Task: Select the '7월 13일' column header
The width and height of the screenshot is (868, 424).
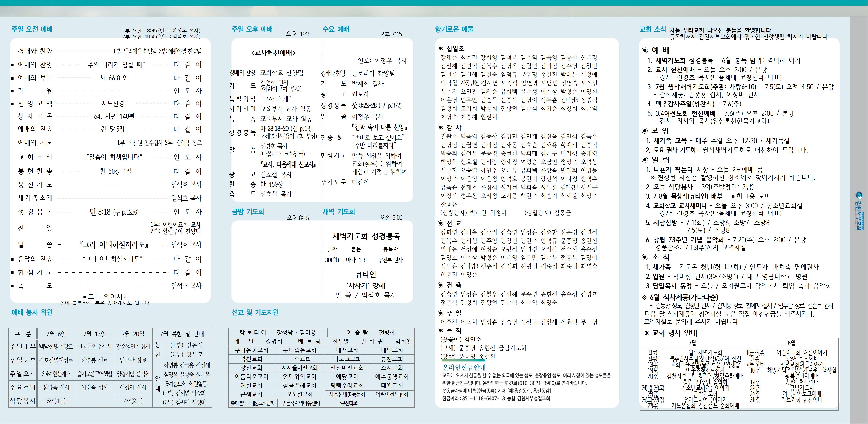Action: click(95, 334)
